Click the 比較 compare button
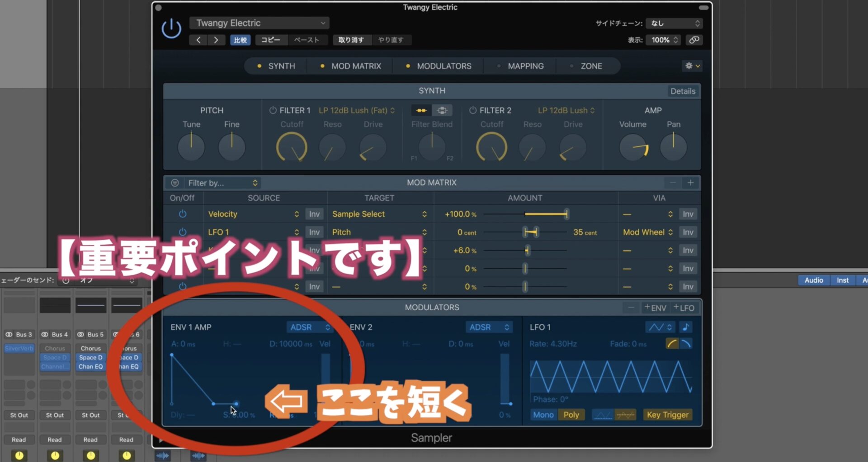Screen dimensions: 868x462 click(x=241, y=40)
